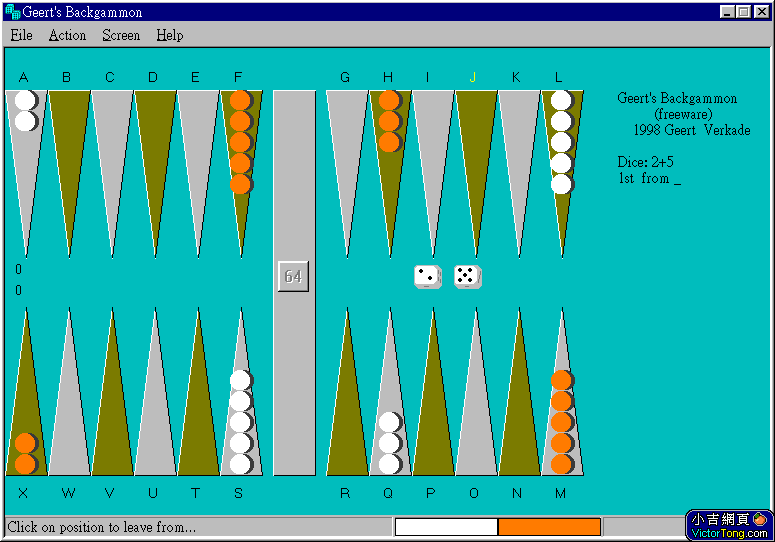Select empty point I
Viewport: 775px width, 542px height.
tap(433, 174)
